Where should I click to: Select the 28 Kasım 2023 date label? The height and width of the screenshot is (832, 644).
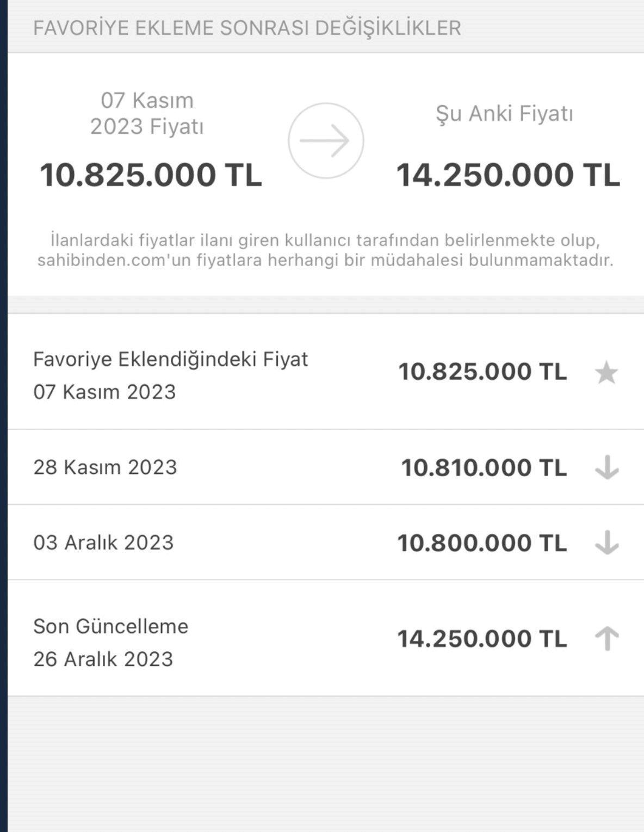(x=105, y=467)
